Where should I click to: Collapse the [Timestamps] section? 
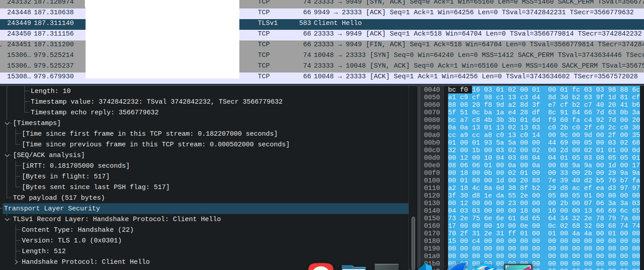coord(7,123)
